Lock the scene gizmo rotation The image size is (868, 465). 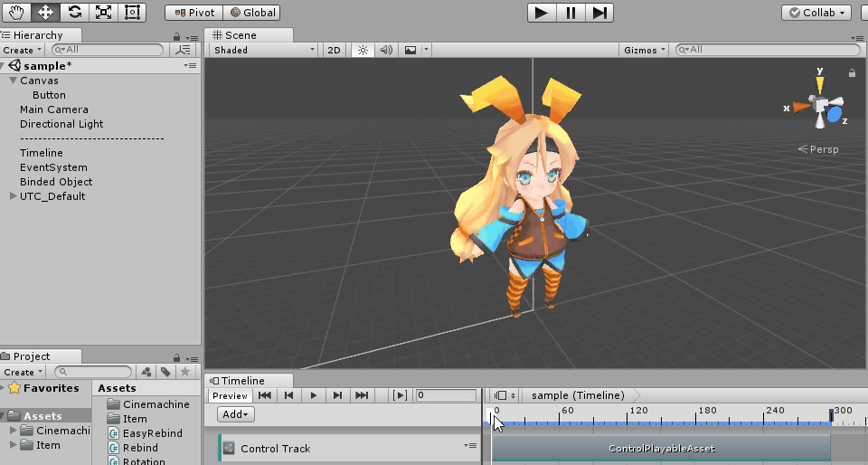coord(852,72)
